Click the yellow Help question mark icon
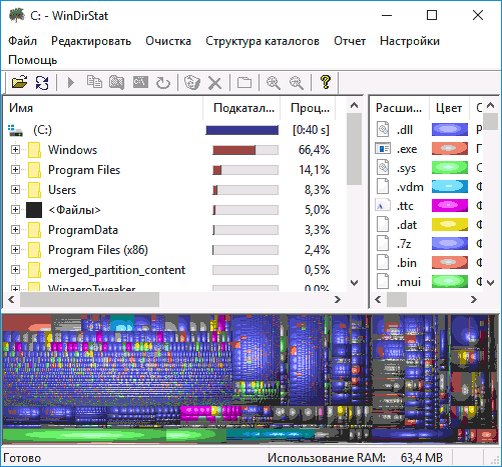 pyautogui.click(x=325, y=82)
